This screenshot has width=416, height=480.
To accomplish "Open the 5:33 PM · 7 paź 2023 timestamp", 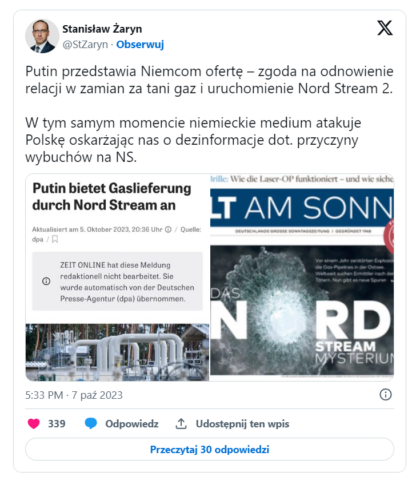I will point(74,395).
